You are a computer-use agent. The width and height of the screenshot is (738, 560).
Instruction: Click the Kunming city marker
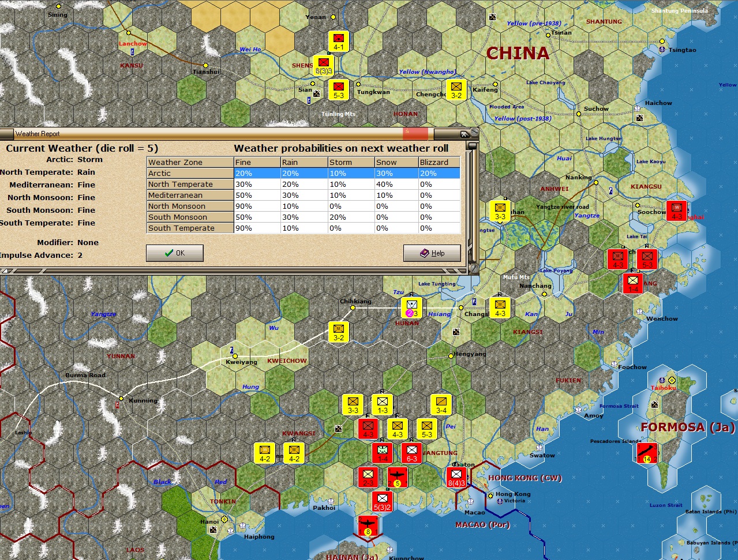[121, 399]
